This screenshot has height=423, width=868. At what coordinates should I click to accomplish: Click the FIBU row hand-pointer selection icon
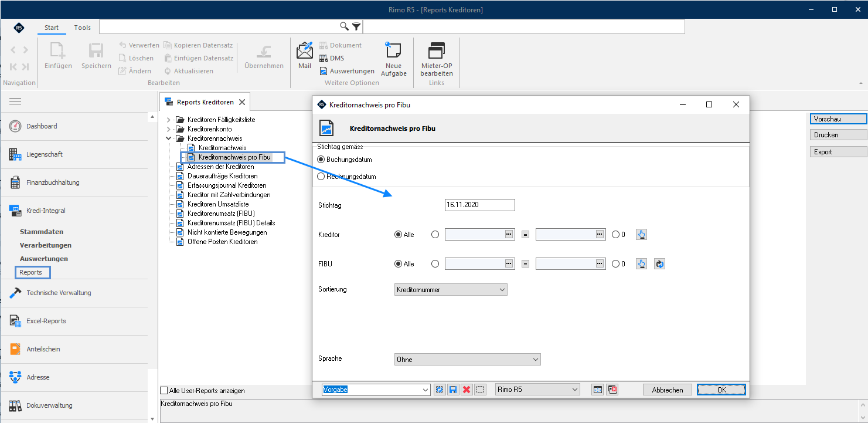point(641,264)
